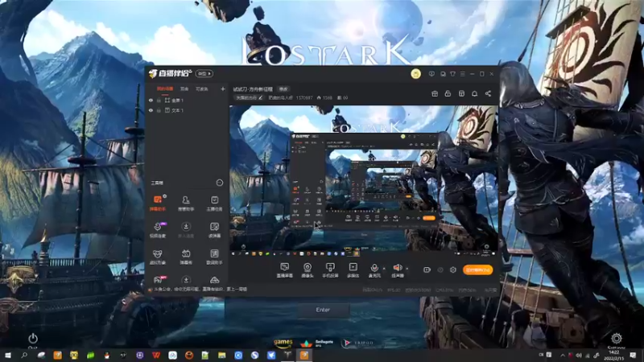This screenshot has height=362, width=644.
Task: Click the microphone-hand toolbox icon with purple badge
Action: click(x=158, y=230)
